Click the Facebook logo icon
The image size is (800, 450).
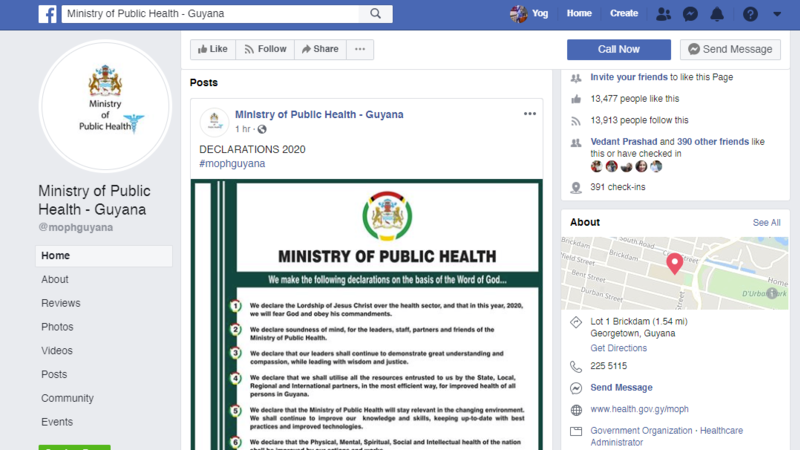tap(47, 14)
